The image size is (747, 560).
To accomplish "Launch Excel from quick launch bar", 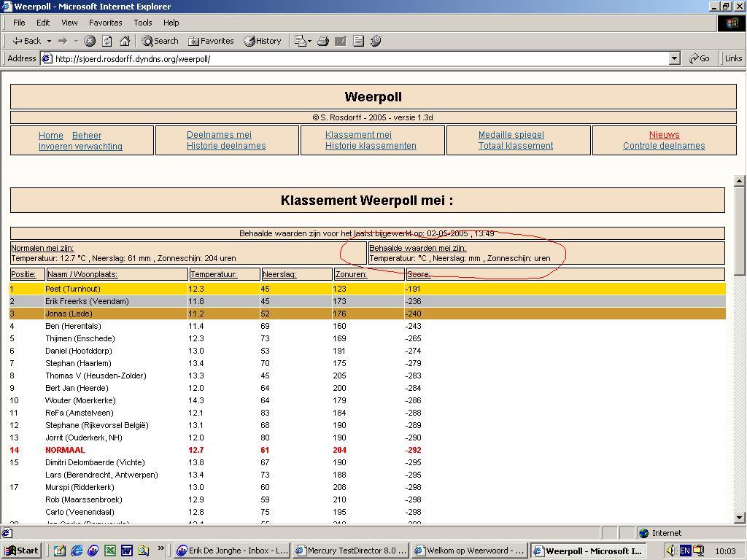I will tap(109, 551).
